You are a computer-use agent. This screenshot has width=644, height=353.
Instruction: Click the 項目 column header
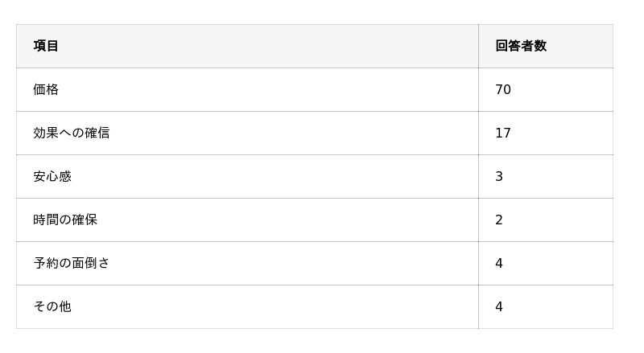(46, 46)
